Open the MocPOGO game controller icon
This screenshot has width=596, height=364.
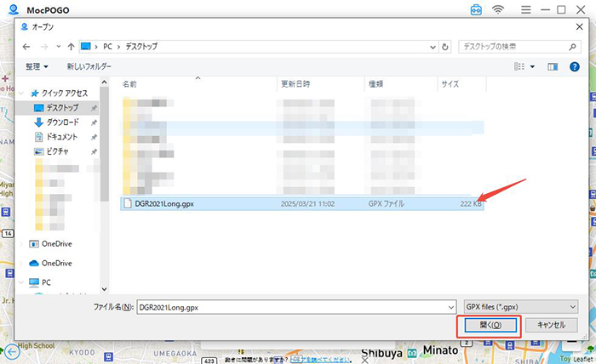(476, 9)
